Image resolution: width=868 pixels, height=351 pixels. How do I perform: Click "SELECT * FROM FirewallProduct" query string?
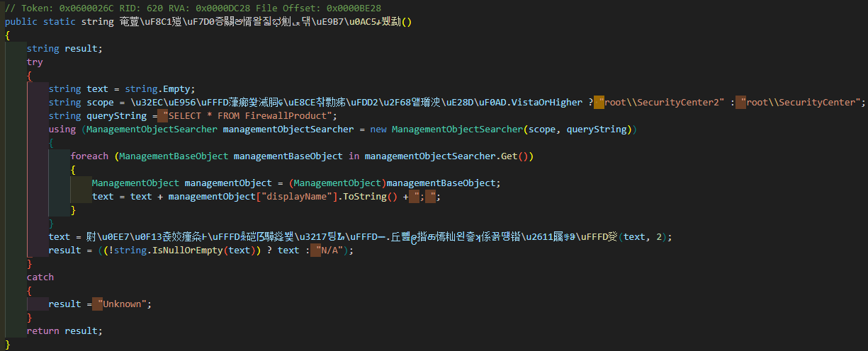pyautogui.click(x=247, y=115)
